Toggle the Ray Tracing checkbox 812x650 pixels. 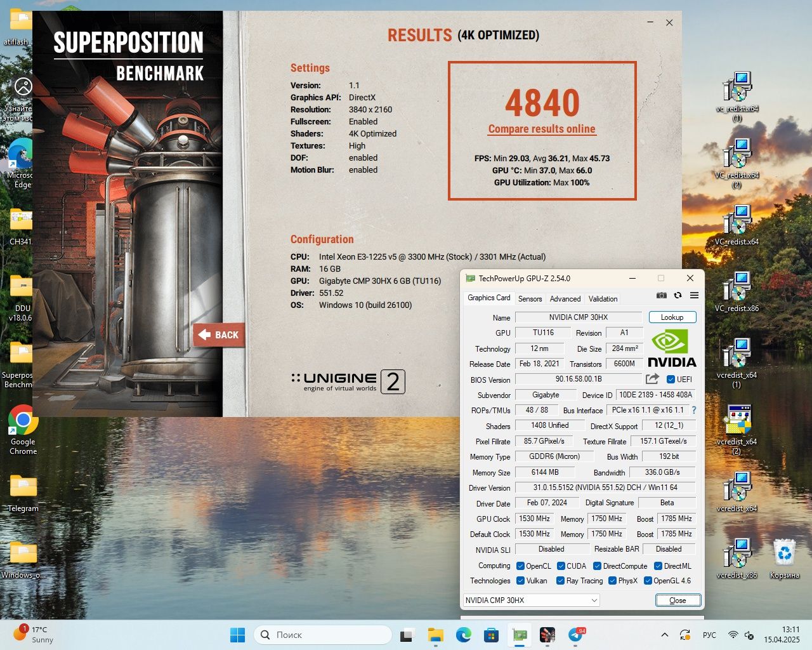[x=560, y=581]
